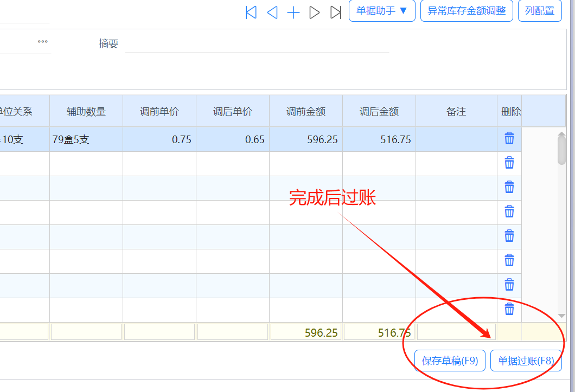This screenshot has width=575, height=392.
Task: Go to the first record icon
Action: pyautogui.click(x=251, y=12)
